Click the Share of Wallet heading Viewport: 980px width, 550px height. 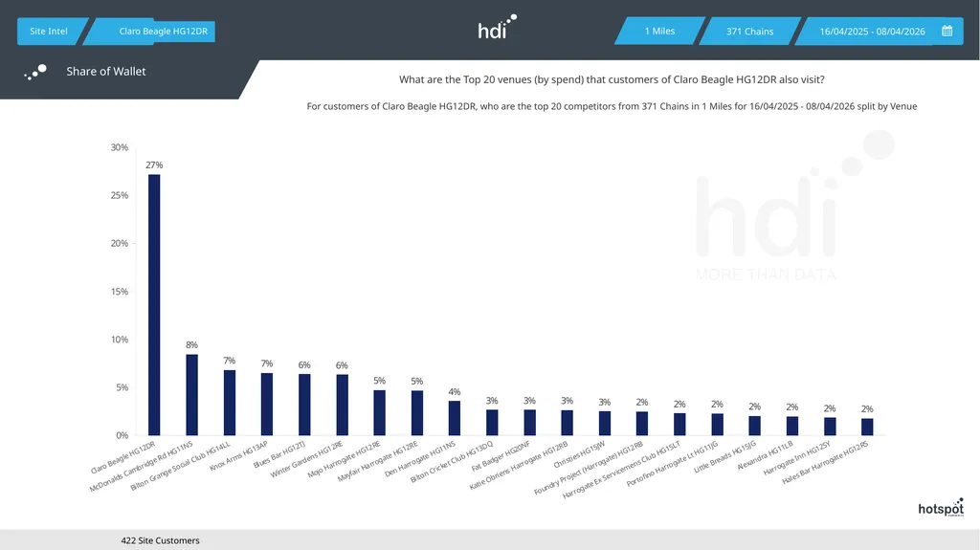point(106,71)
